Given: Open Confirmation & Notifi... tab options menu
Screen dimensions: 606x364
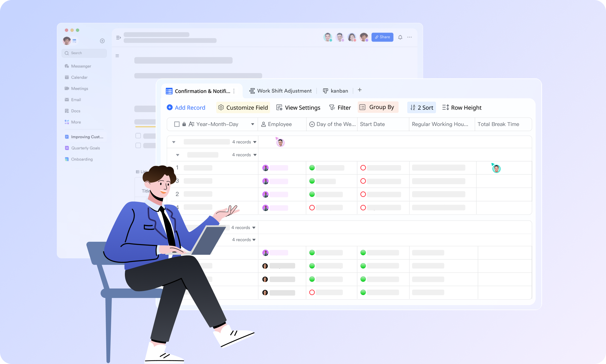Looking at the screenshot, I should coord(234,91).
